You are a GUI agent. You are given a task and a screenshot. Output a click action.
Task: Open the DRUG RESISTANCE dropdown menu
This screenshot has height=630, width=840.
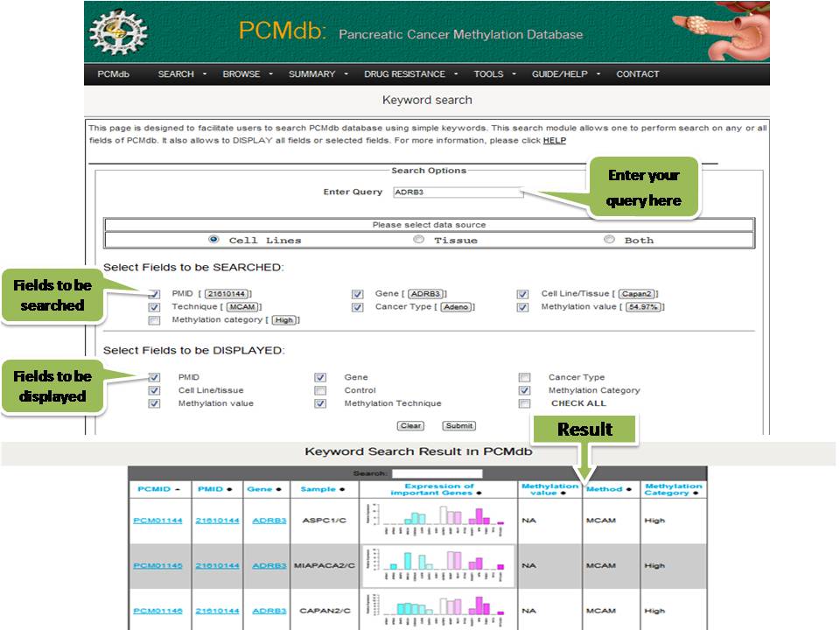pos(410,74)
